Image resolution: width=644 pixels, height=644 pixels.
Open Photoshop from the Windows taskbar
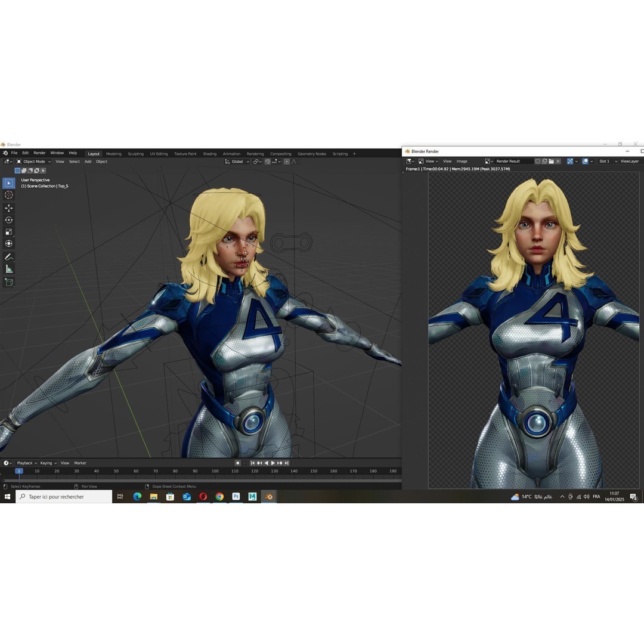(x=236, y=497)
